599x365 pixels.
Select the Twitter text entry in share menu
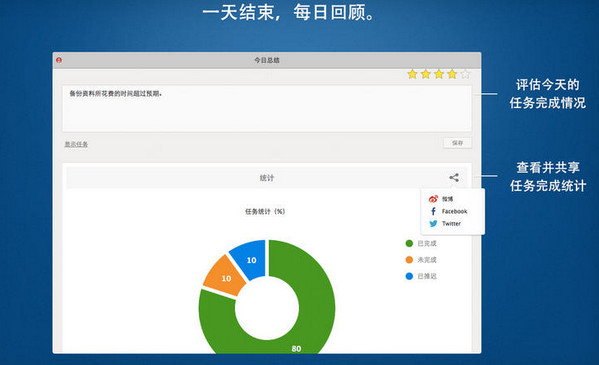[x=451, y=224]
